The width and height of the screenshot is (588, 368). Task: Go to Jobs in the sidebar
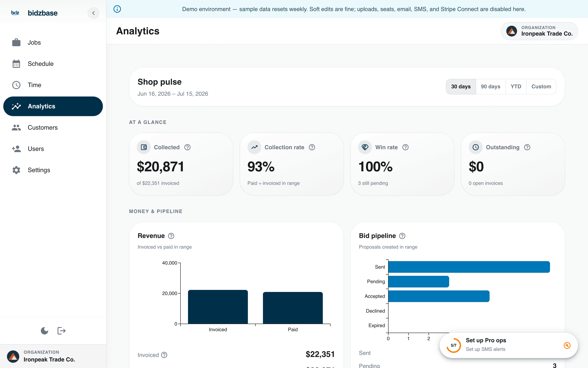[53, 42]
